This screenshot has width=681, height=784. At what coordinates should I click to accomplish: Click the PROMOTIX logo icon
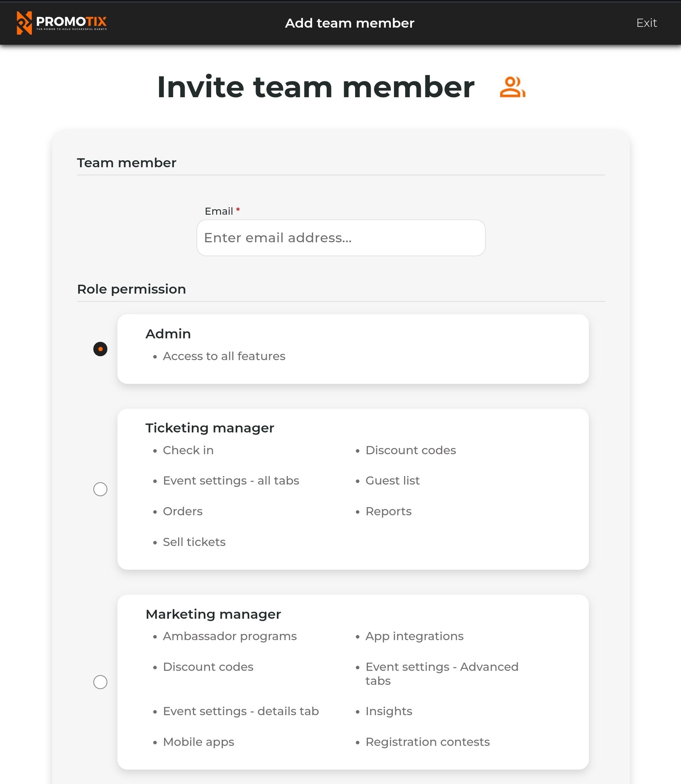24,23
